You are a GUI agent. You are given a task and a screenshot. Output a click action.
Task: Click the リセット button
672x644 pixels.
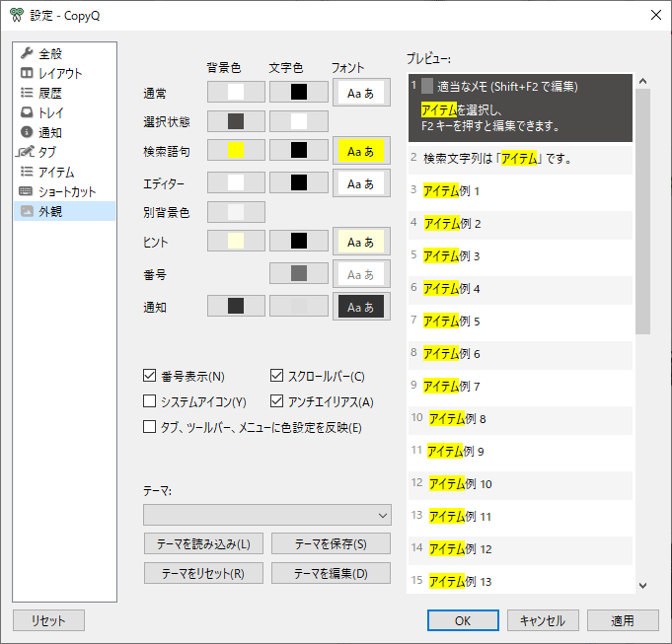pyautogui.click(x=48, y=620)
